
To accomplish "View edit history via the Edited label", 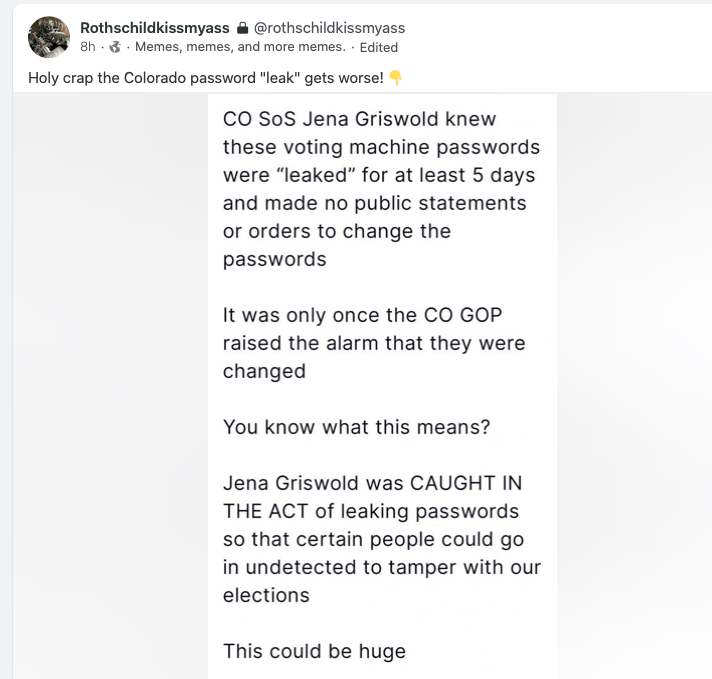I will click(x=379, y=47).
